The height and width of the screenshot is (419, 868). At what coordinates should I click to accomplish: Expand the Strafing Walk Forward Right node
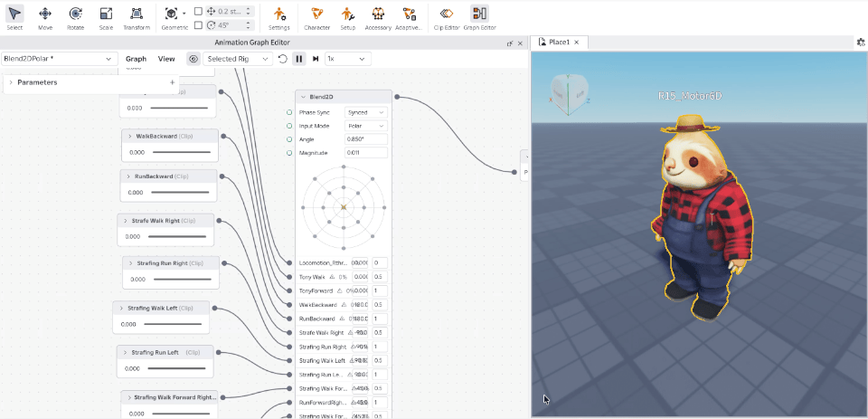(129, 397)
